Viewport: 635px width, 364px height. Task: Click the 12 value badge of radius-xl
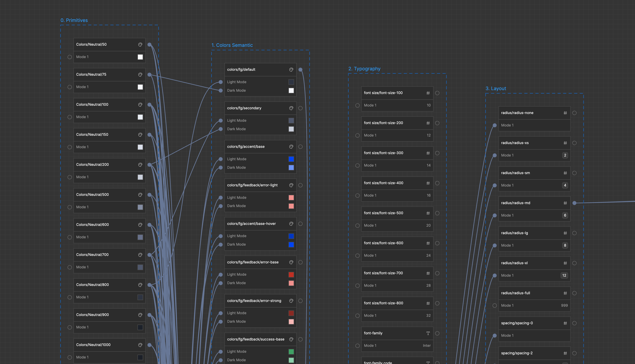(564, 275)
